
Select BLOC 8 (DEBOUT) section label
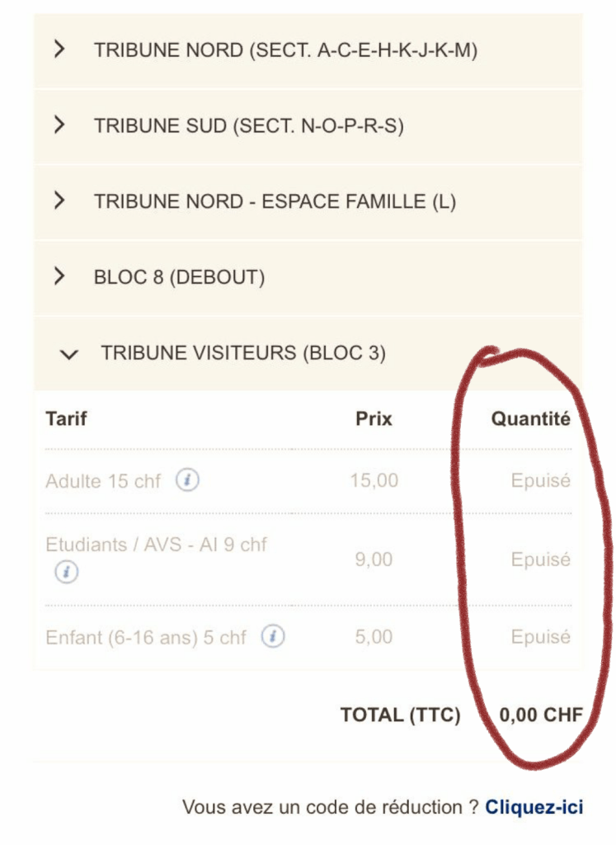pos(179,277)
